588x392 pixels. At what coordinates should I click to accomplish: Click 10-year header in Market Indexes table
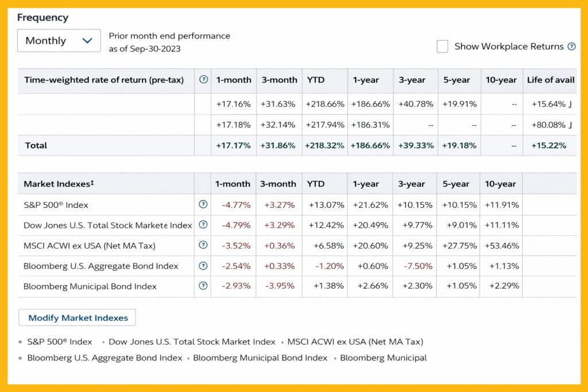tap(500, 184)
